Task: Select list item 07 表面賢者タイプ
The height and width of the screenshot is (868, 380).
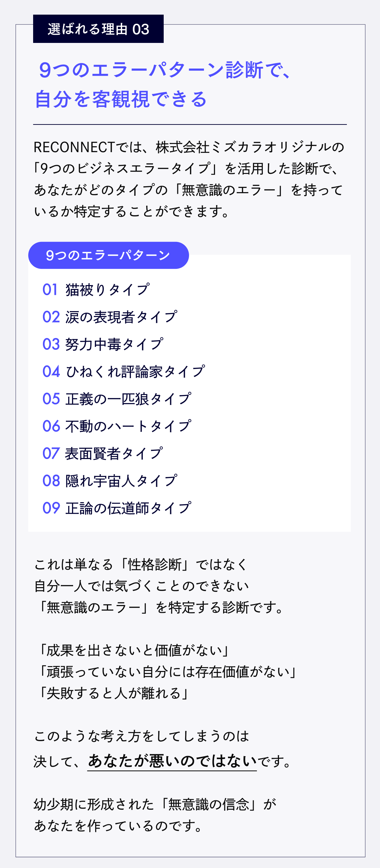Action: (x=103, y=454)
